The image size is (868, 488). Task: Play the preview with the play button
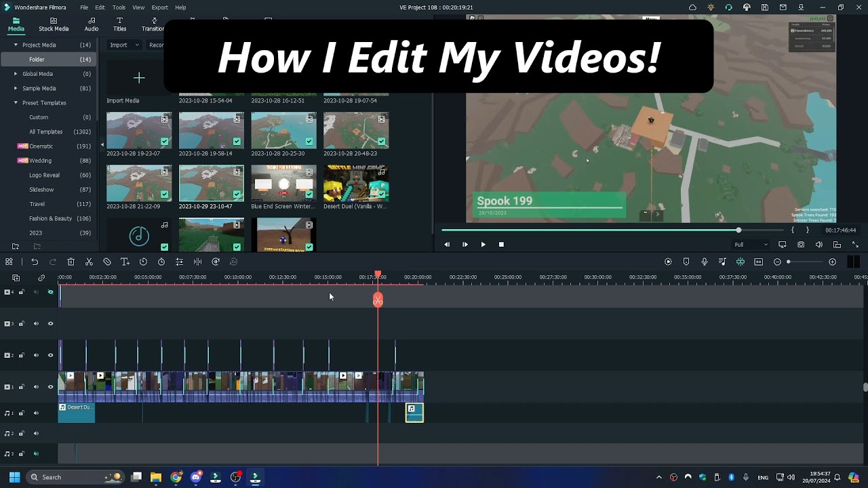click(483, 245)
